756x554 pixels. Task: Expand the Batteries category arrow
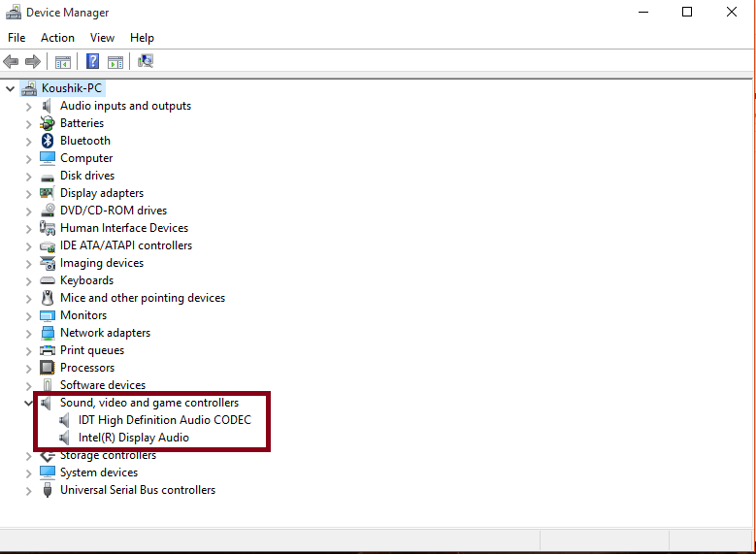[x=28, y=124]
